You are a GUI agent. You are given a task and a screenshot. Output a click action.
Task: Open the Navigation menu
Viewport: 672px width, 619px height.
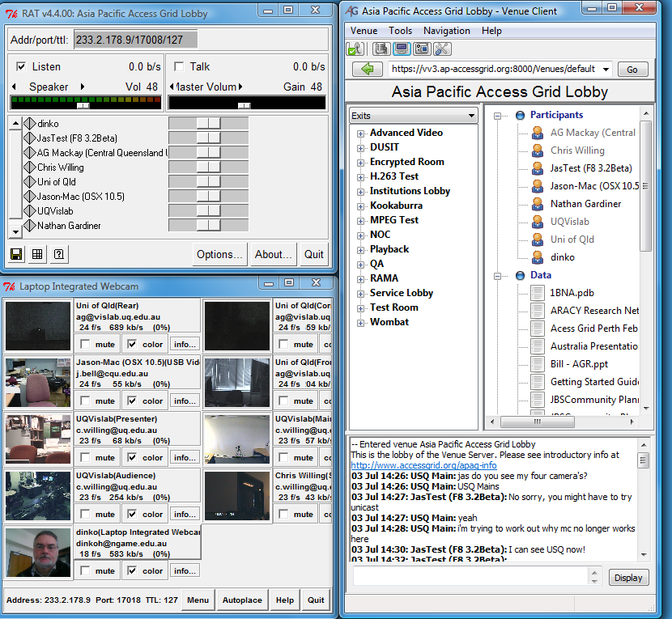pyautogui.click(x=446, y=31)
